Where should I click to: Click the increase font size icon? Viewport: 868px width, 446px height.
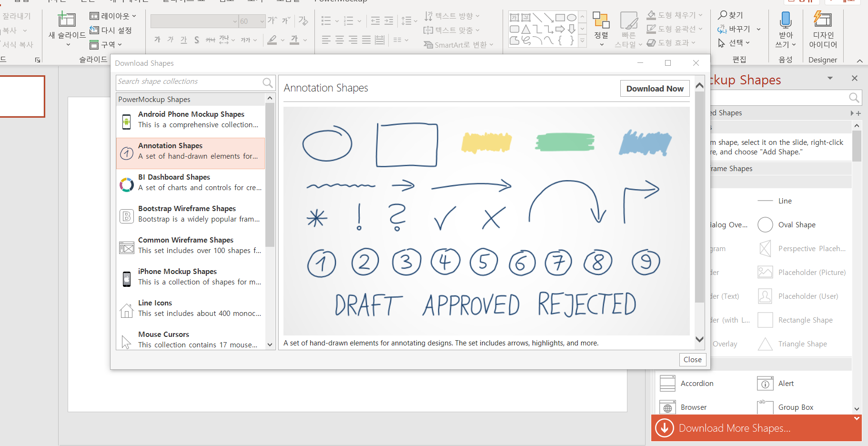(272, 20)
